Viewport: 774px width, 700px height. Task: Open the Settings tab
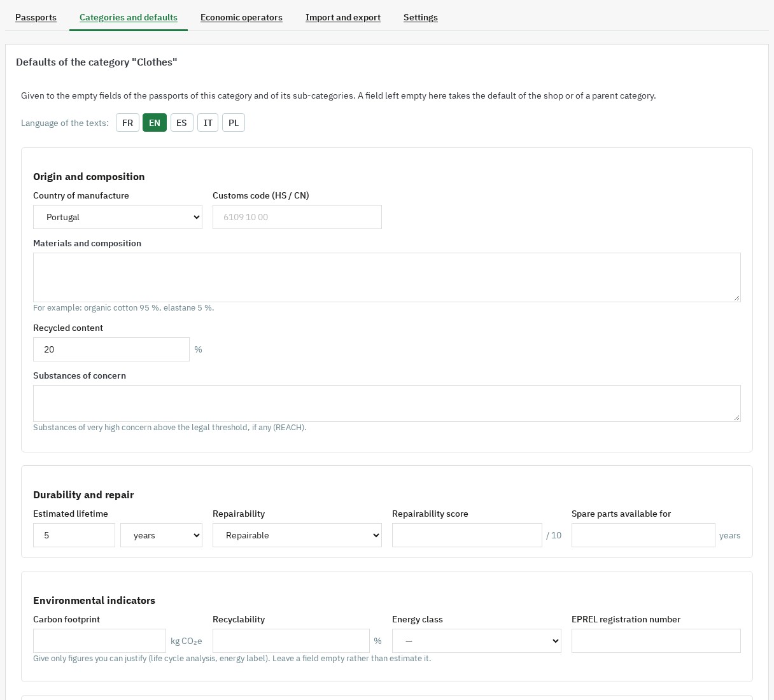click(421, 17)
